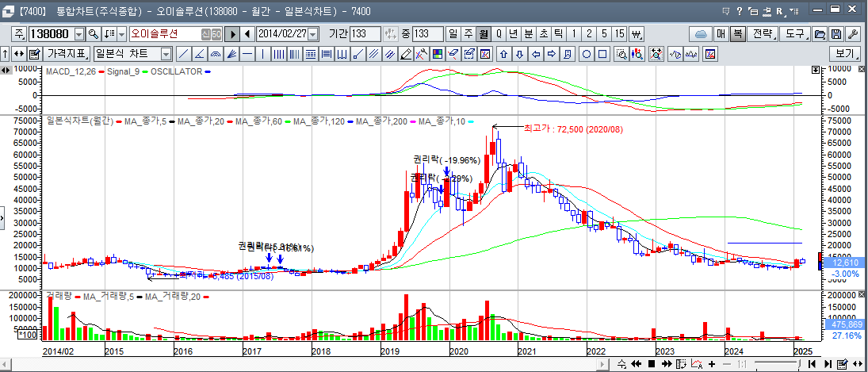This screenshot has width=868, height=372.
Task: Click the horizontal scrollbar right arrow
Action: (602, 364)
